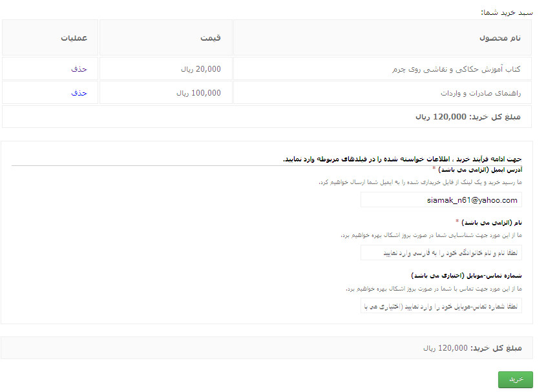Viewport: 546px width, 392px height.
Task: Click the نام محصول column header
Action: [x=500, y=38]
